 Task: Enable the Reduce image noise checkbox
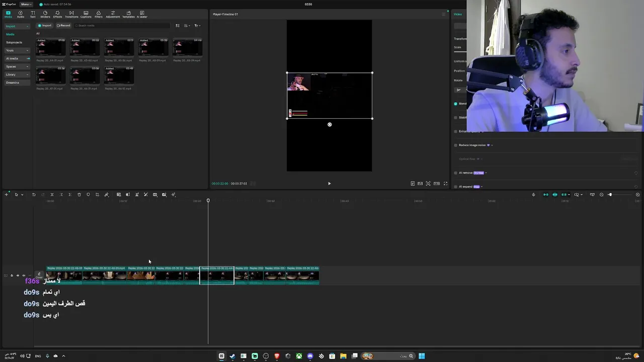(456, 145)
